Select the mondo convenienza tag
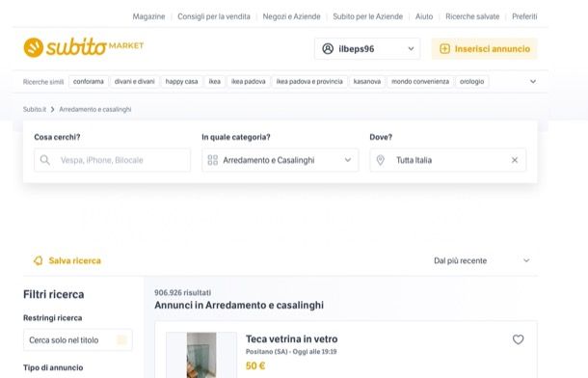Viewport: 588px width, 378px height. (x=420, y=81)
